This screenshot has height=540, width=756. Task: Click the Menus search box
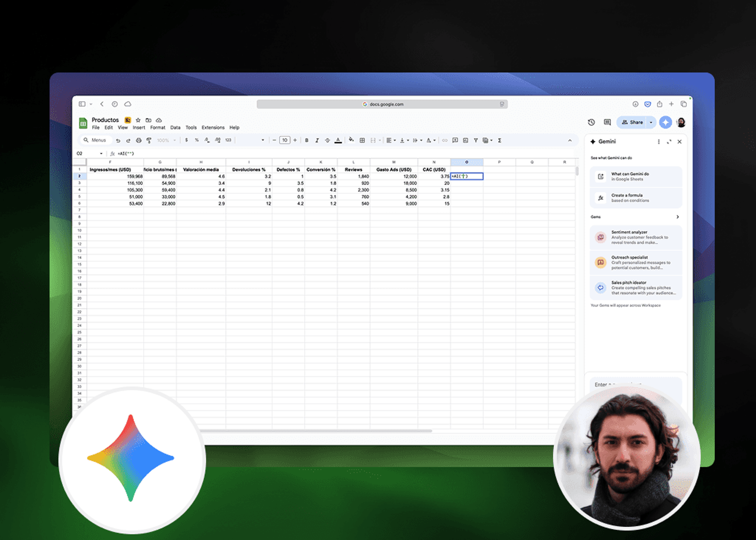96,140
